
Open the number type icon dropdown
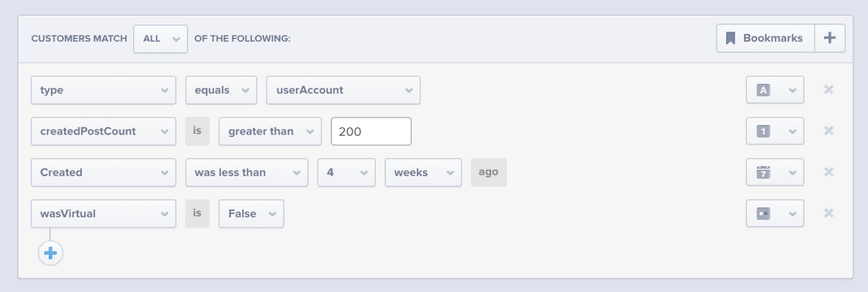click(x=775, y=131)
